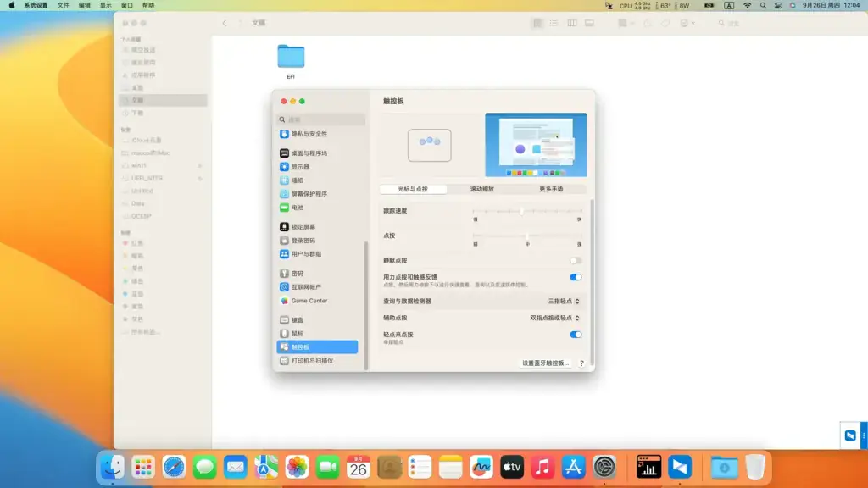Click the trackpad gesture preview video thumbnail

tap(536, 145)
